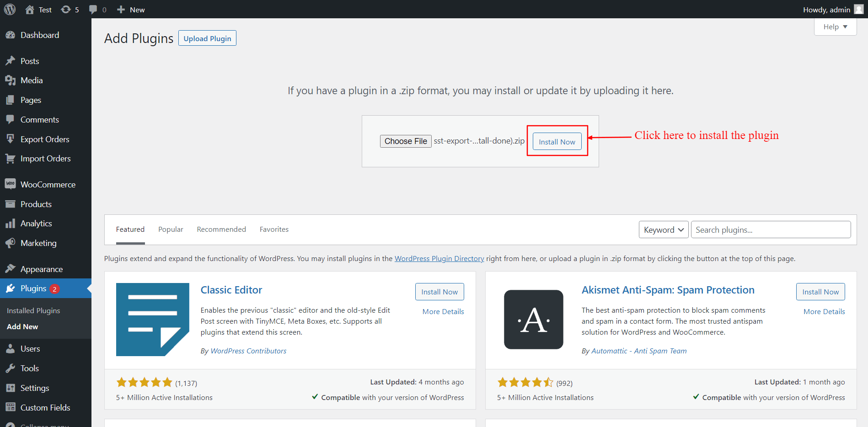Click the Upload Plugin button
This screenshot has height=427, width=868.
point(207,38)
